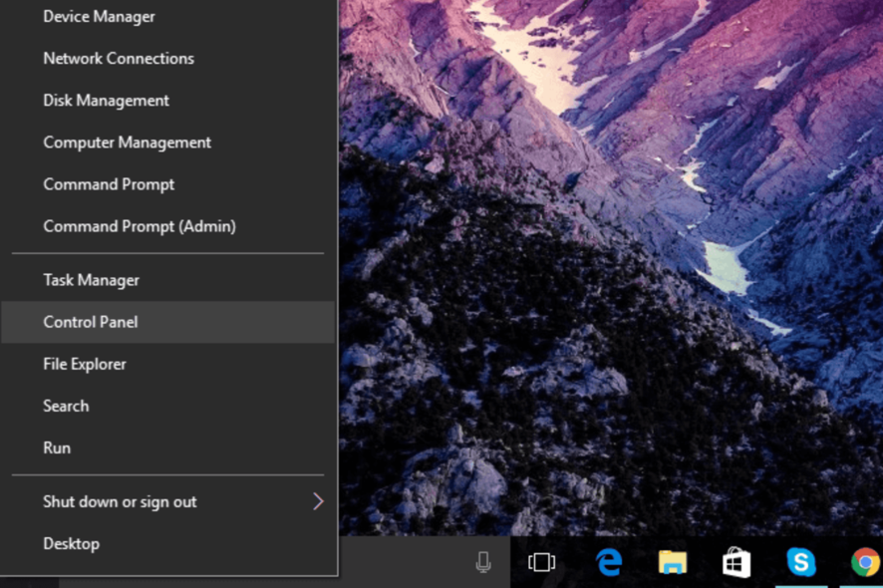Expand the Shut down or sign out submenu

pyautogui.click(x=120, y=501)
